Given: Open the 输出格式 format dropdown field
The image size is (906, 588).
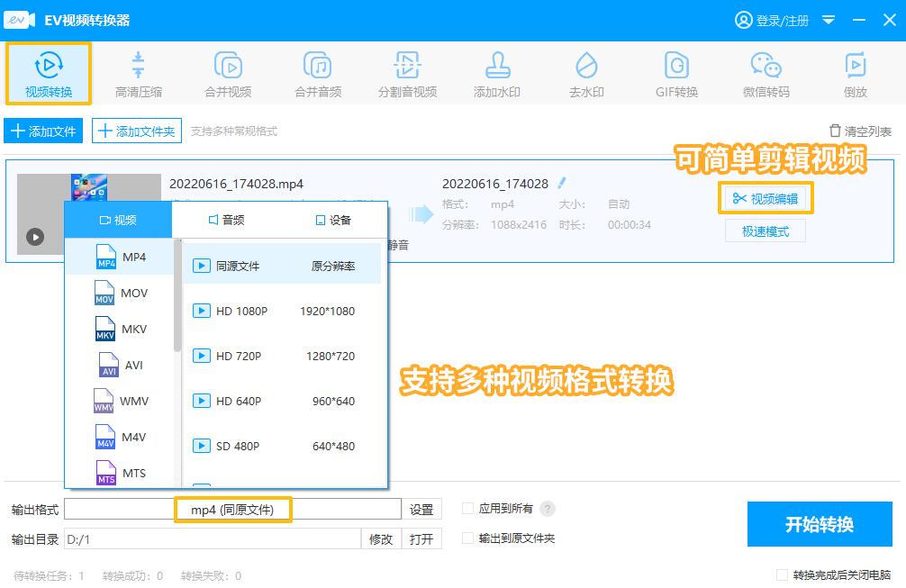Looking at the screenshot, I should (x=232, y=510).
